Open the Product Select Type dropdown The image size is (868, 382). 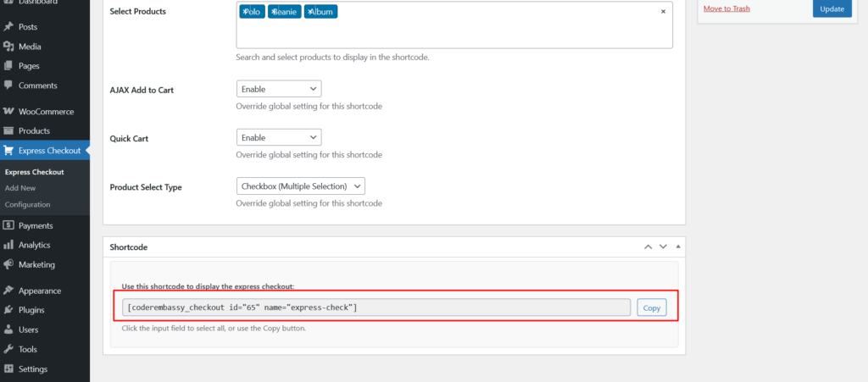300,185
